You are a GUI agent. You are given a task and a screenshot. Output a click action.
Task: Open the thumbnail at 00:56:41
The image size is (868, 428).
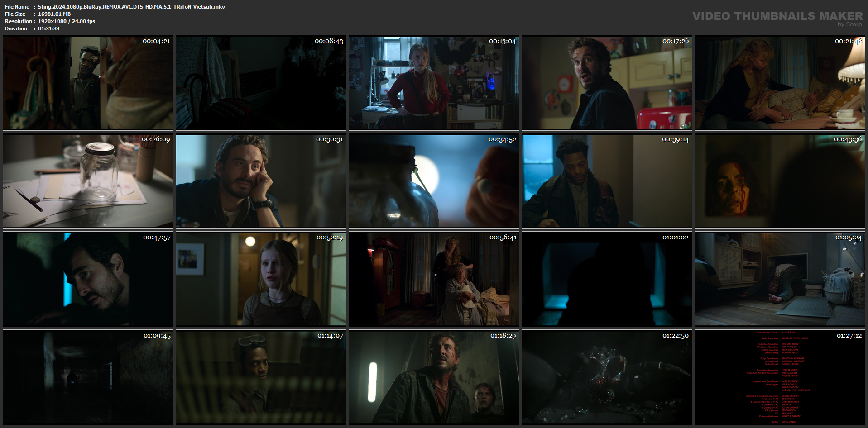(x=434, y=279)
